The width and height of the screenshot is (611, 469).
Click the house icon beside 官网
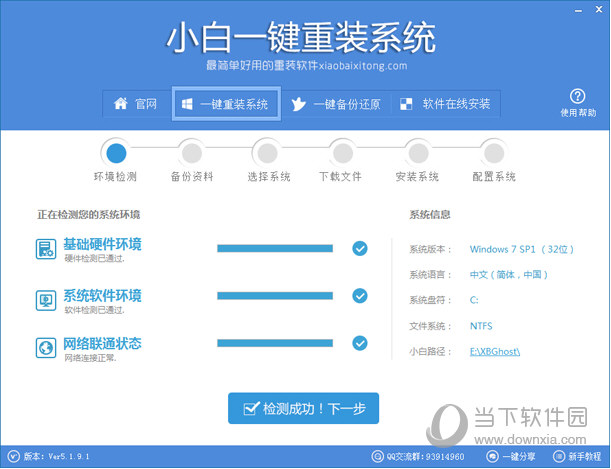(120, 104)
